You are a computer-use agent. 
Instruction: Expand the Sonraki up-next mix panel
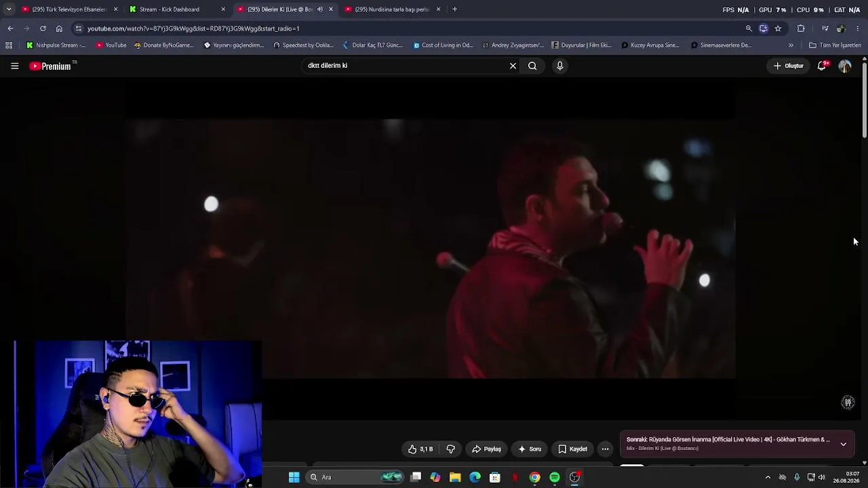click(843, 444)
